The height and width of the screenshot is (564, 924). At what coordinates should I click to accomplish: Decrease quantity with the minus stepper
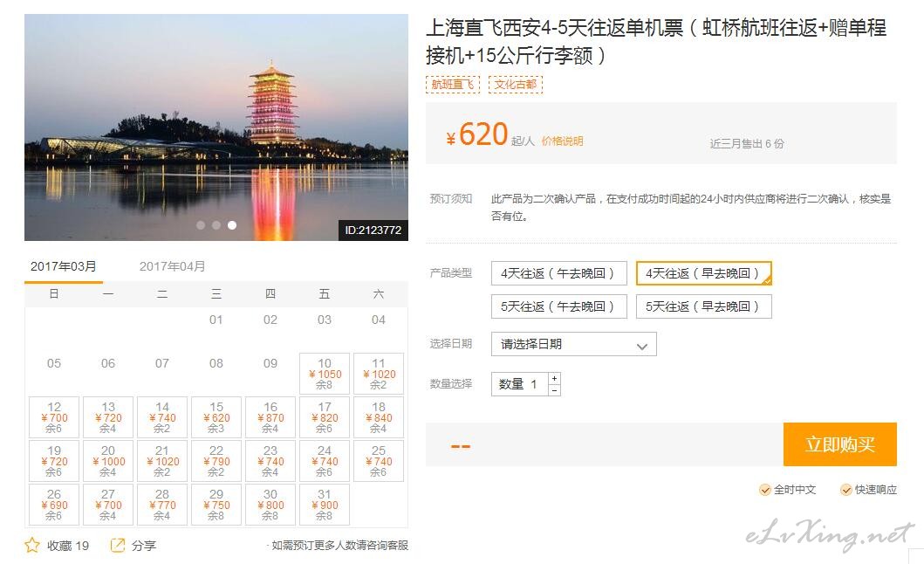[x=555, y=390]
